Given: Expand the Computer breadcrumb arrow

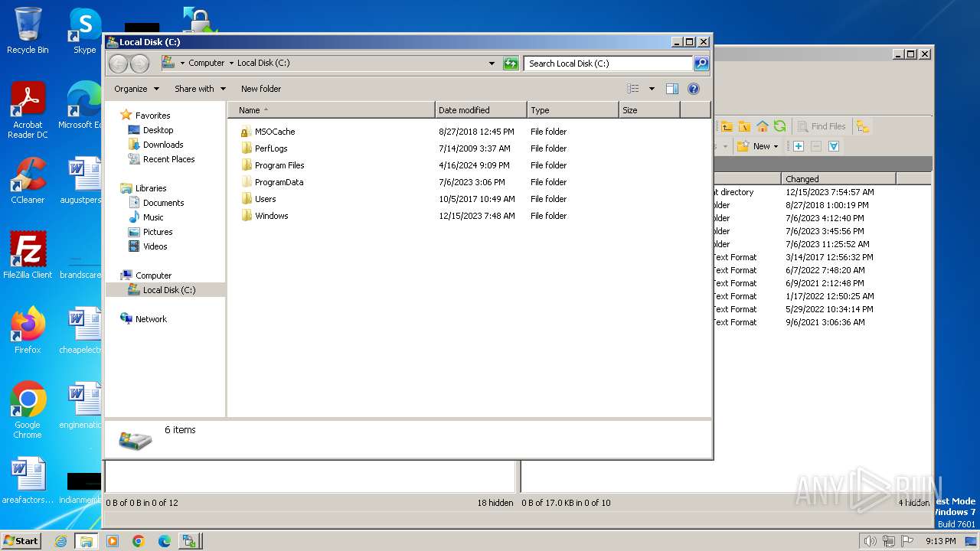Looking at the screenshot, I should pyautogui.click(x=231, y=64).
